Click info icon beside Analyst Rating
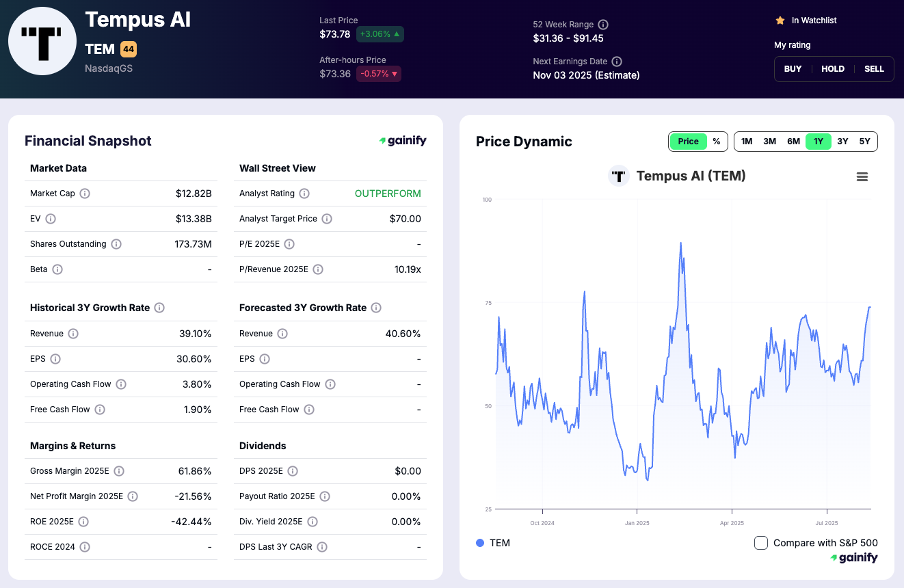Image resolution: width=904 pixels, height=588 pixels. [304, 193]
